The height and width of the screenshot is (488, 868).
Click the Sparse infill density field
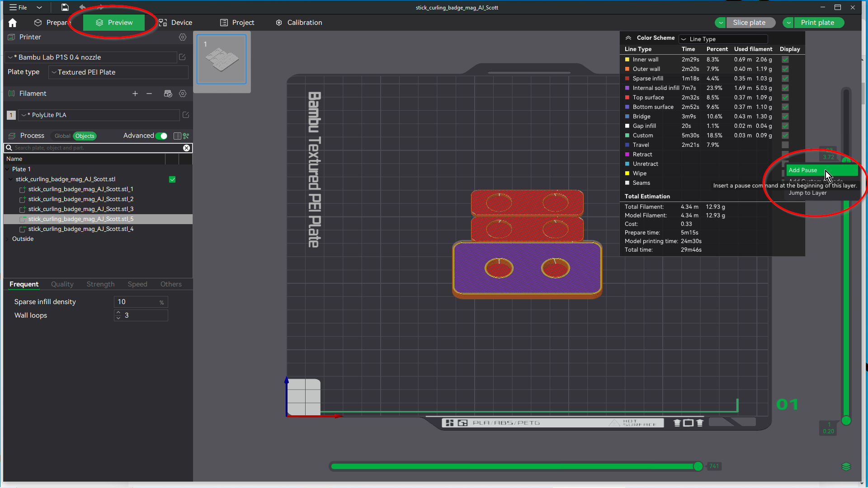(x=141, y=302)
